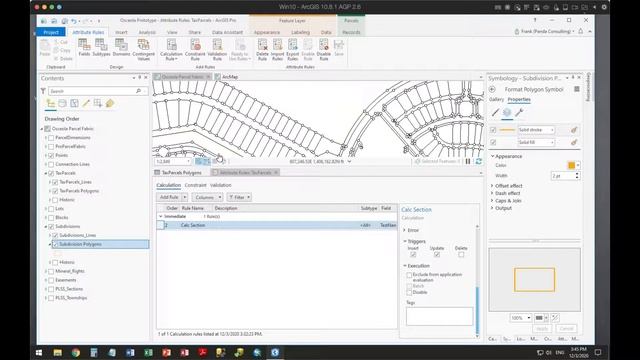
Task: Switch to the Gallery tab
Action: [496, 100]
